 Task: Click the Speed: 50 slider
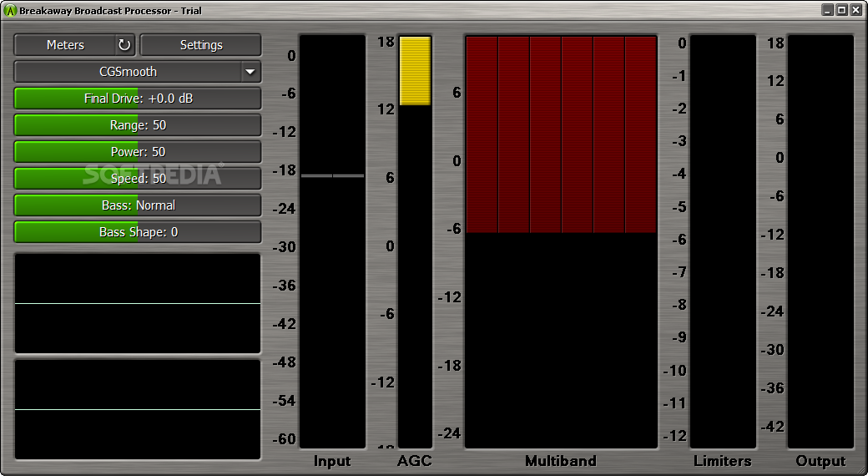(x=137, y=179)
